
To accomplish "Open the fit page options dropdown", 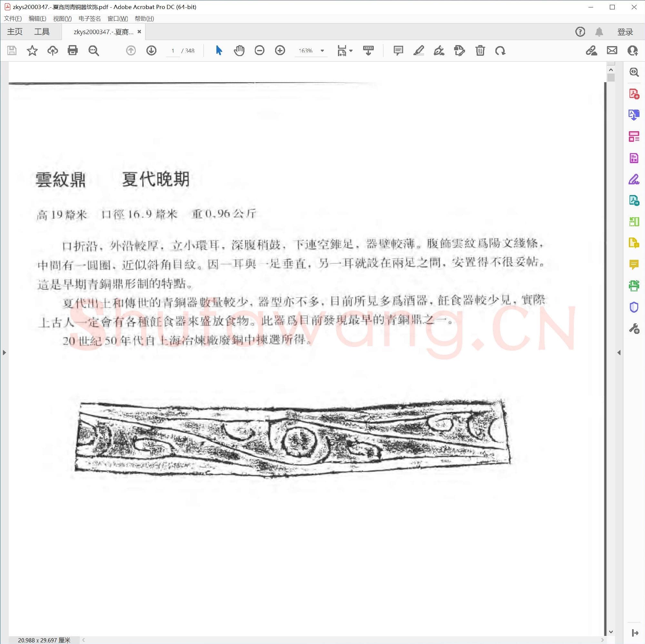I will (351, 51).
